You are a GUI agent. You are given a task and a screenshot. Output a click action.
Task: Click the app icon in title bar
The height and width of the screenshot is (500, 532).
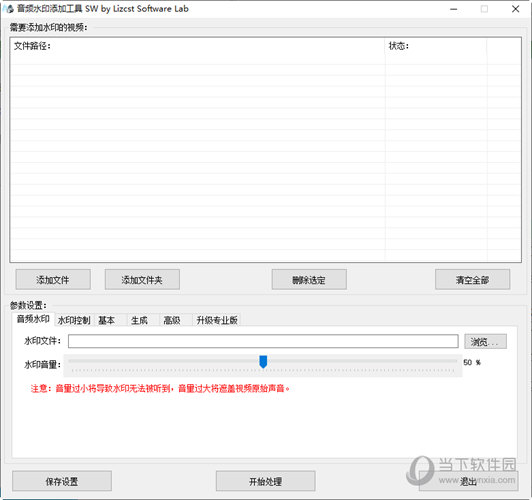(8, 9)
